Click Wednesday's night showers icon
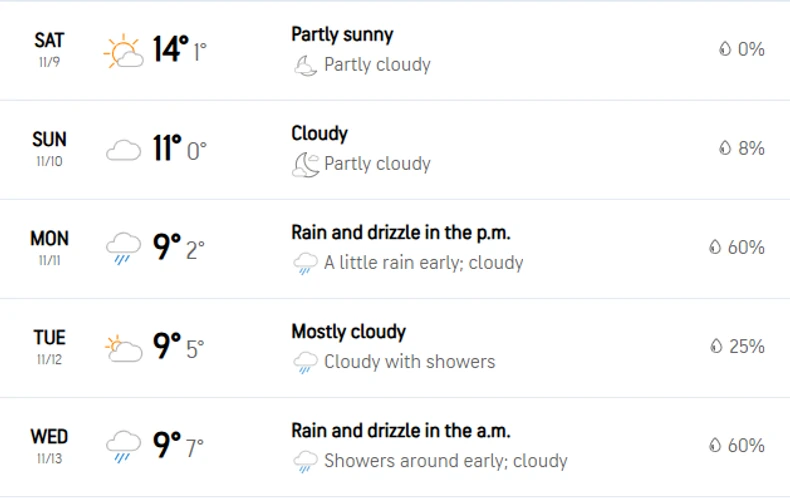Viewport: 790px width, 498px height. coord(304,461)
